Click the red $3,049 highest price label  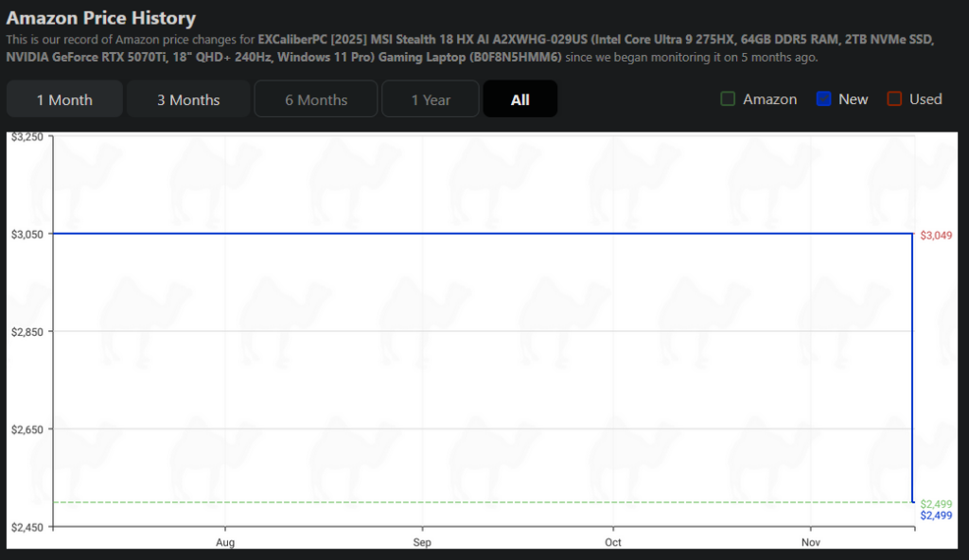(x=935, y=235)
